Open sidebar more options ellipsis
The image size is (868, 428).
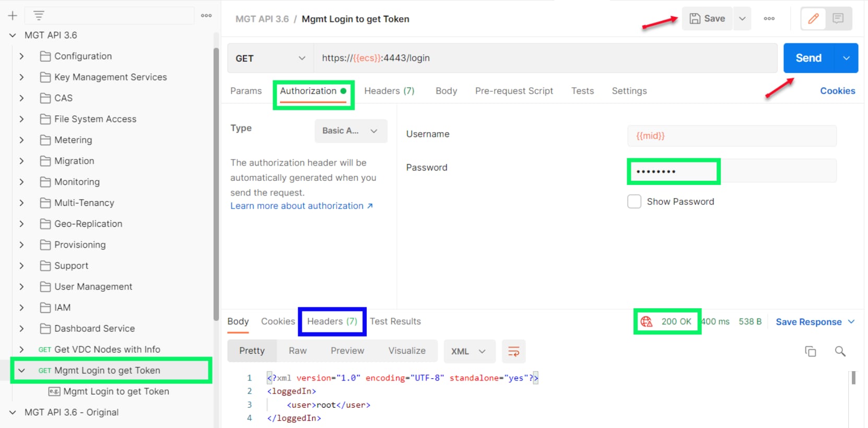(206, 16)
